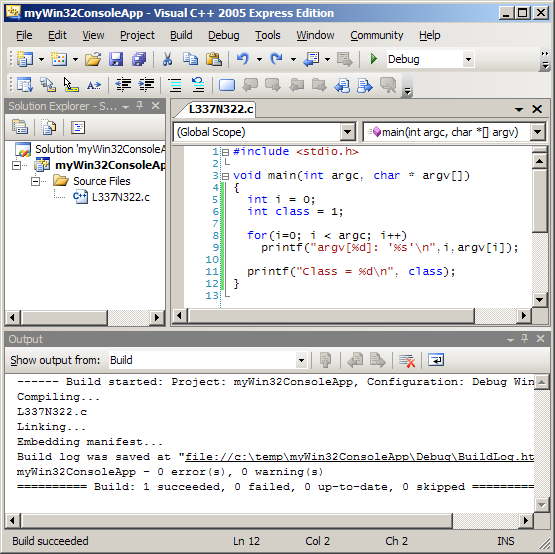555x554 pixels.
Task: Click the Display Parameter Info icon
Action: pos(48,85)
